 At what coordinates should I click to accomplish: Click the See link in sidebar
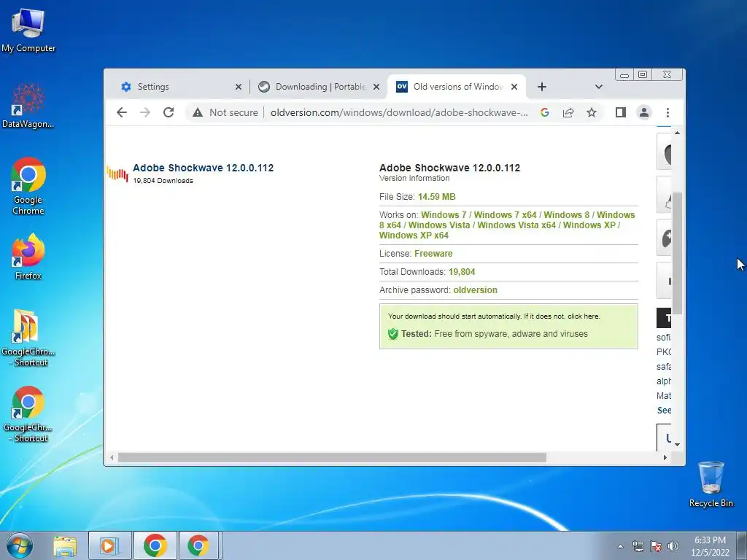point(664,410)
